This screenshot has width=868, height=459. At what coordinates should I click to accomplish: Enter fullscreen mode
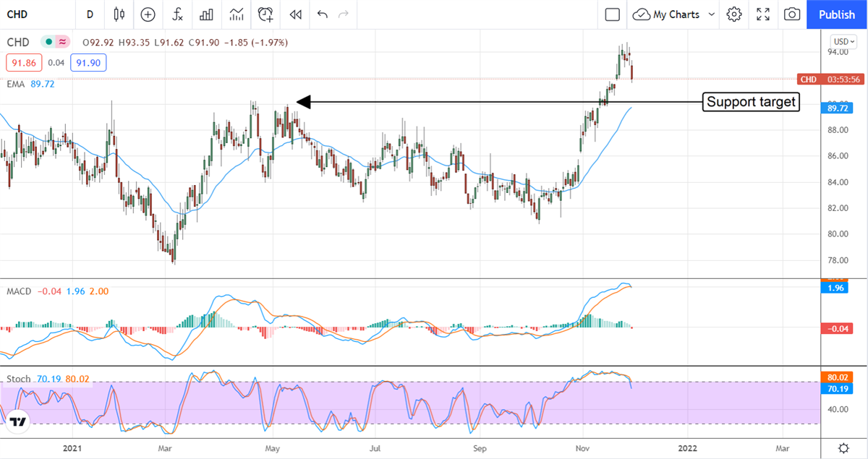click(x=763, y=14)
